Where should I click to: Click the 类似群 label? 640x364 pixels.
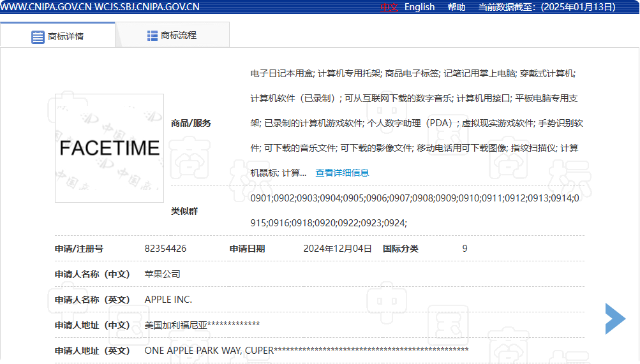click(184, 211)
